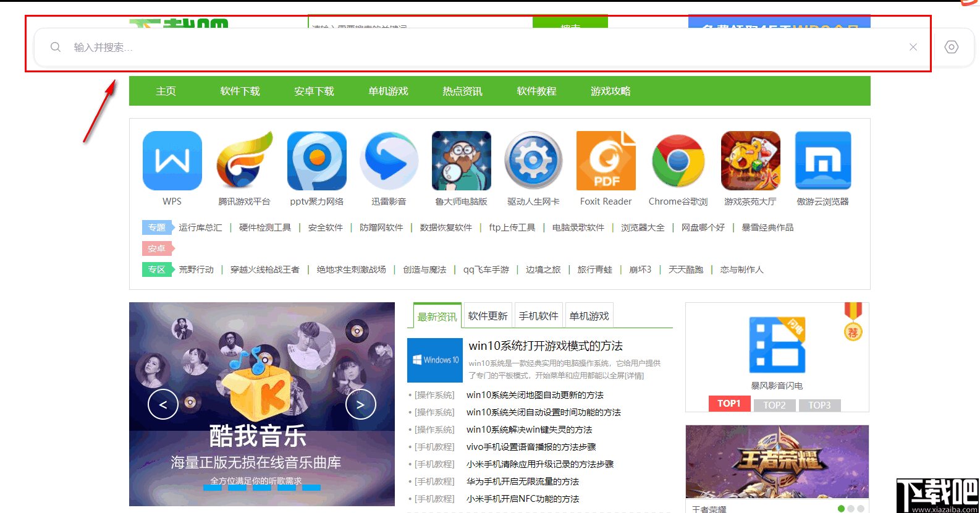Open the hexagon settings icon beside search

[952, 47]
